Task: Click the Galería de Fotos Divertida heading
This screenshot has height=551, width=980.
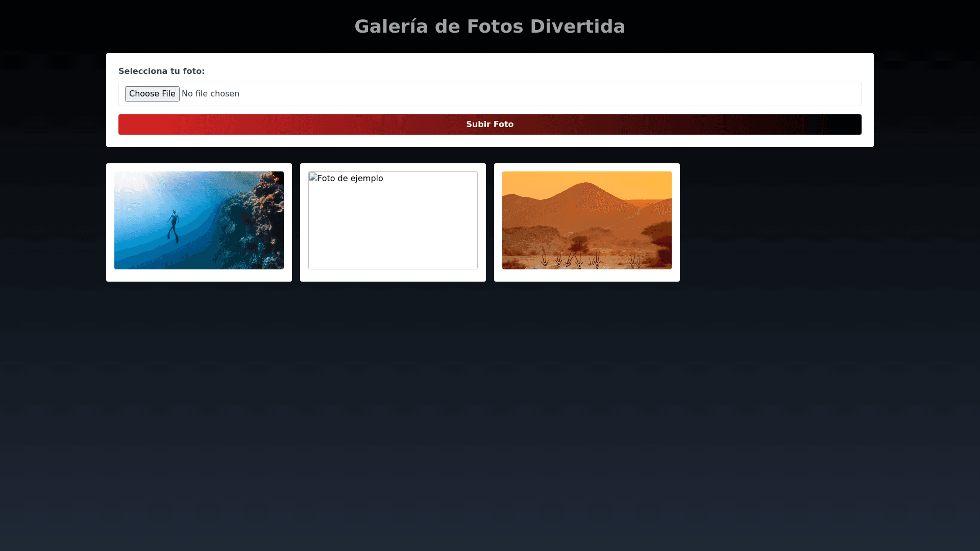Action: [489, 27]
